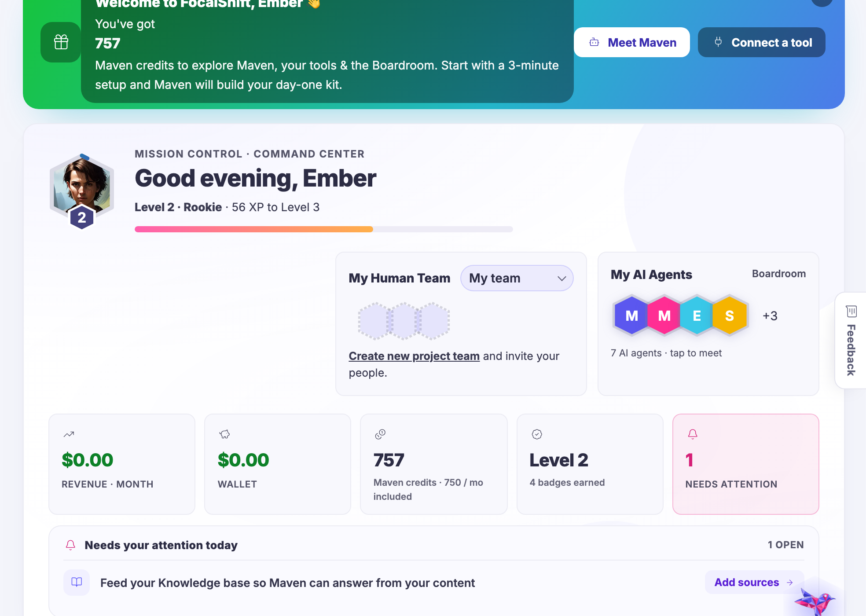
Task: Open the Revenue · Month card
Action: (x=122, y=464)
